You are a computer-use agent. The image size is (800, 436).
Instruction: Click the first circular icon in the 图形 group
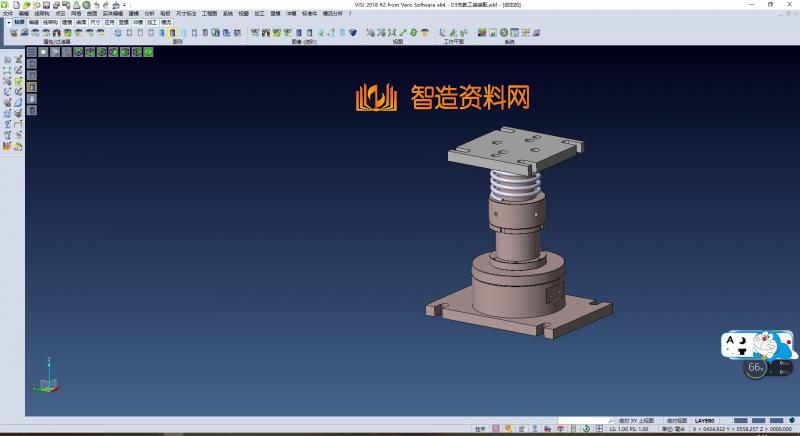pos(118,33)
